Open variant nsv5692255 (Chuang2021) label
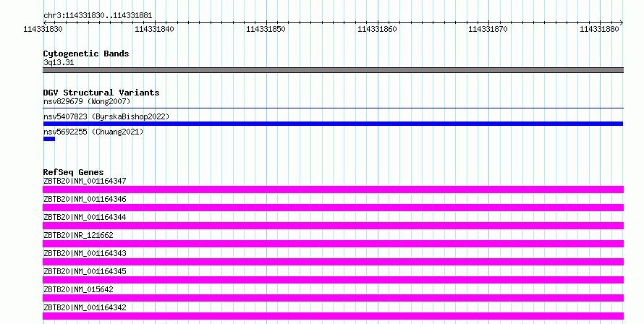Screen dimensions: 644x324 click(x=93, y=132)
